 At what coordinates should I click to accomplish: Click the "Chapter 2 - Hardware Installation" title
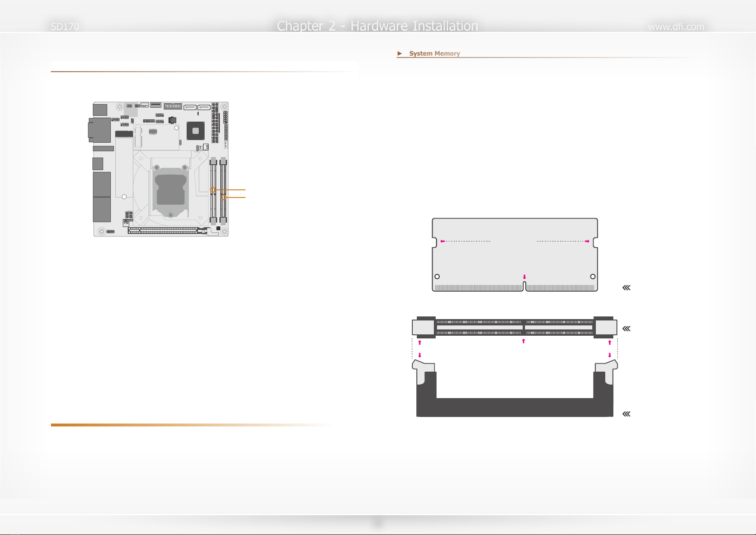(377, 26)
